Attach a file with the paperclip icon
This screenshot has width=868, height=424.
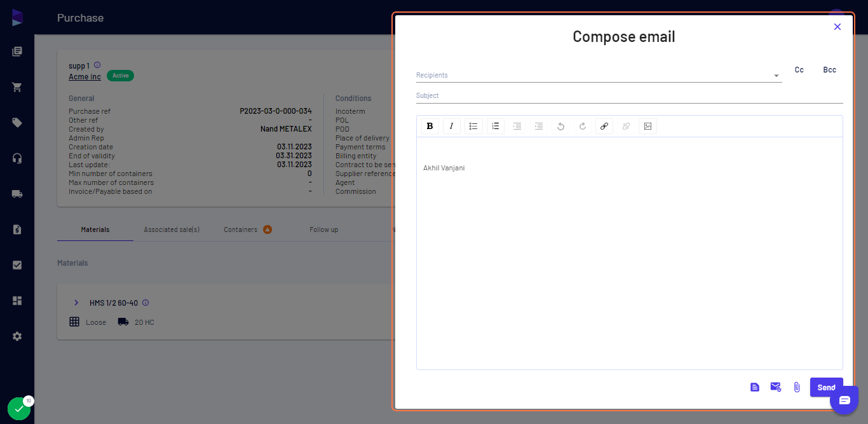[797, 387]
